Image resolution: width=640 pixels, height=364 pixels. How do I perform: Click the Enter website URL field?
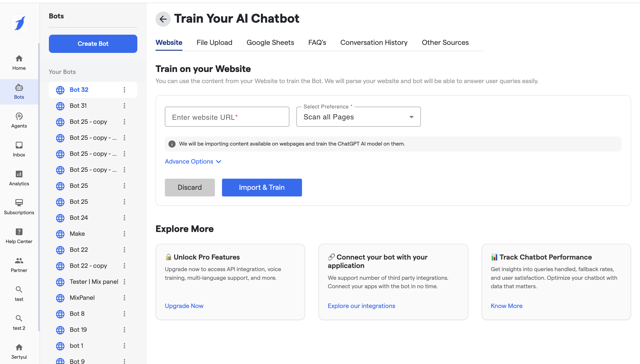pyautogui.click(x=227, y=117)
